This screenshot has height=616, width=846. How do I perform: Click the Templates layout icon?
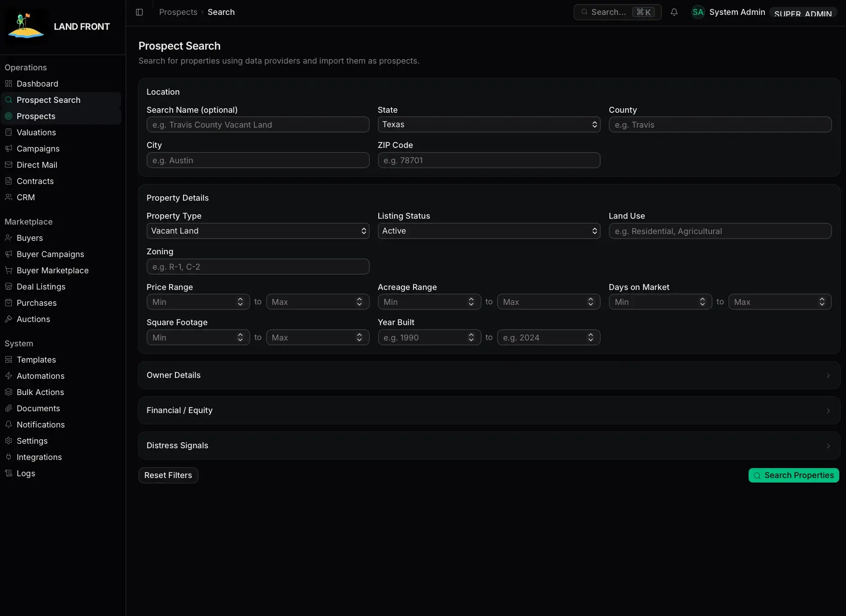[x=9, y=360]
